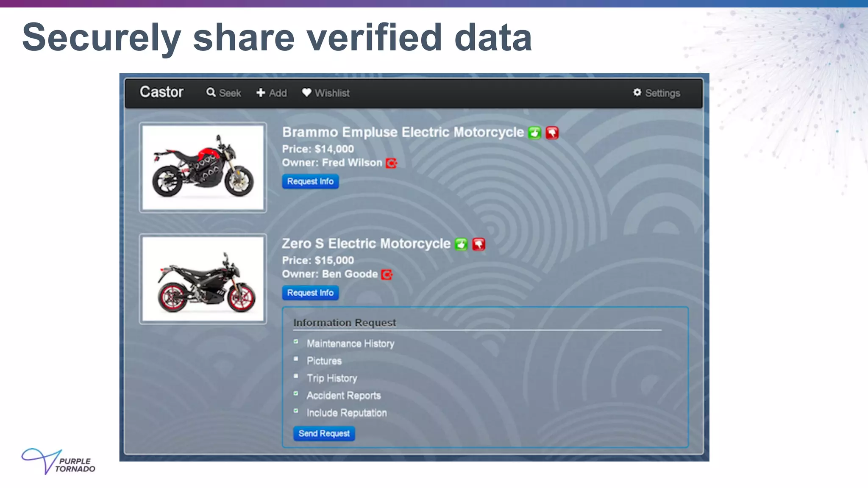Open Brammo Empluse Electric Motorcycle title
Viewport: 868px width, 488px height.
[x=403, y=132]
